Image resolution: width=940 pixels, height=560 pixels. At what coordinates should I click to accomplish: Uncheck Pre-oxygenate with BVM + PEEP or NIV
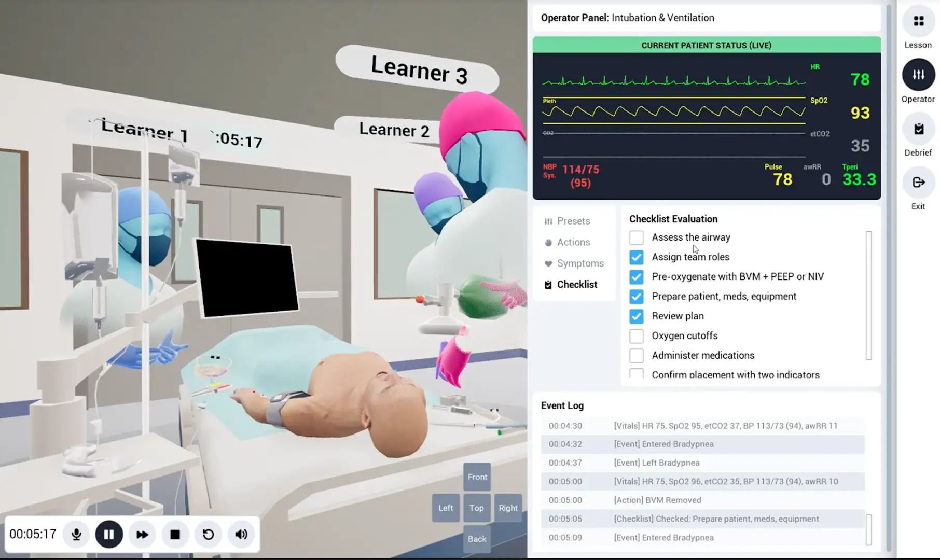(x=637, y=277)
